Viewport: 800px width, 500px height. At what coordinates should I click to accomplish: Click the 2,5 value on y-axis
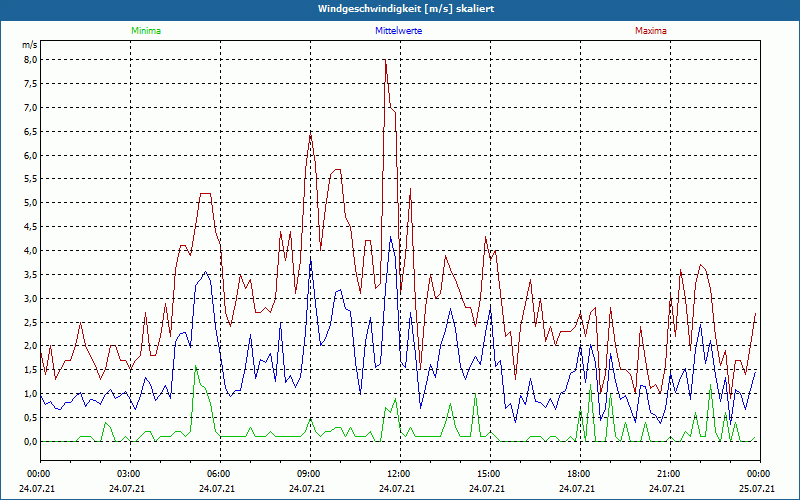tap(30, 322)
